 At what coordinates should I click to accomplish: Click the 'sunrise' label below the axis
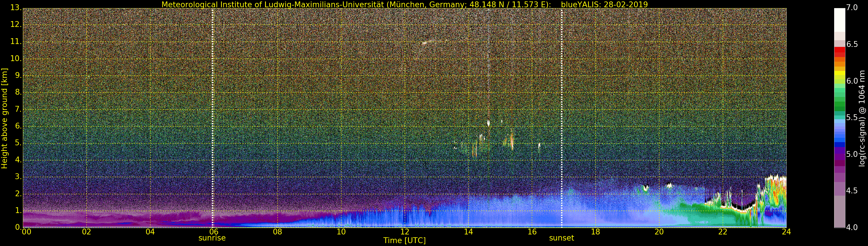pos(212,238)
